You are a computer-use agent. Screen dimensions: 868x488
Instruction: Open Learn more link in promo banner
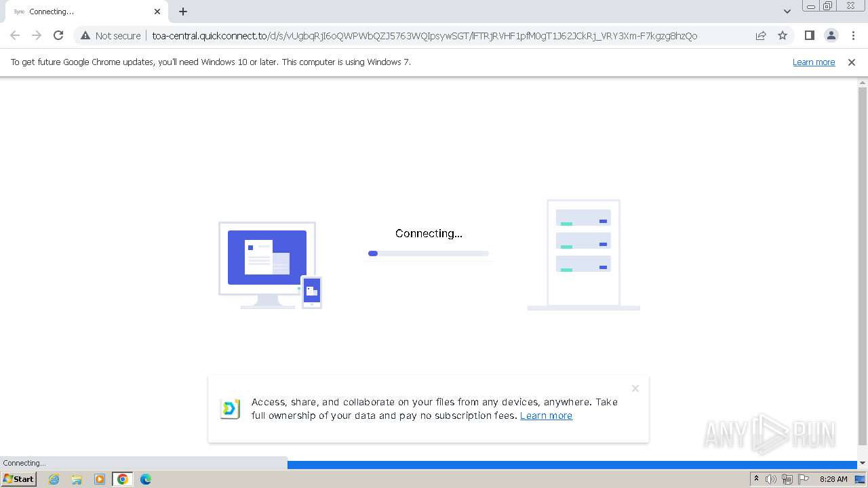coord(546,415)
